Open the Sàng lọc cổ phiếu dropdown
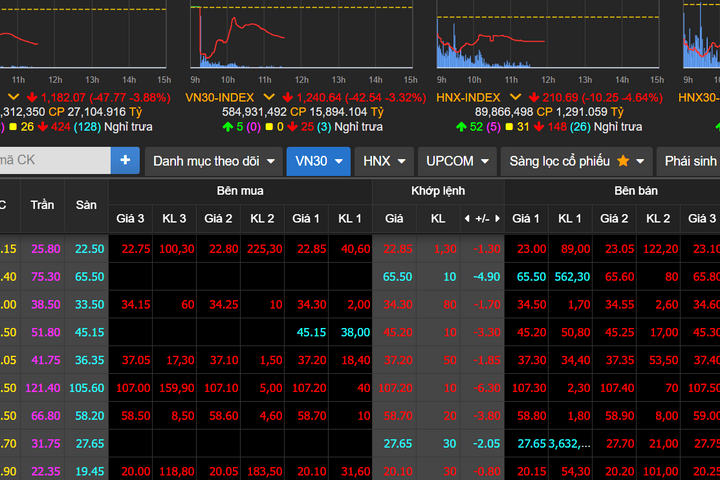 (576, 161)
